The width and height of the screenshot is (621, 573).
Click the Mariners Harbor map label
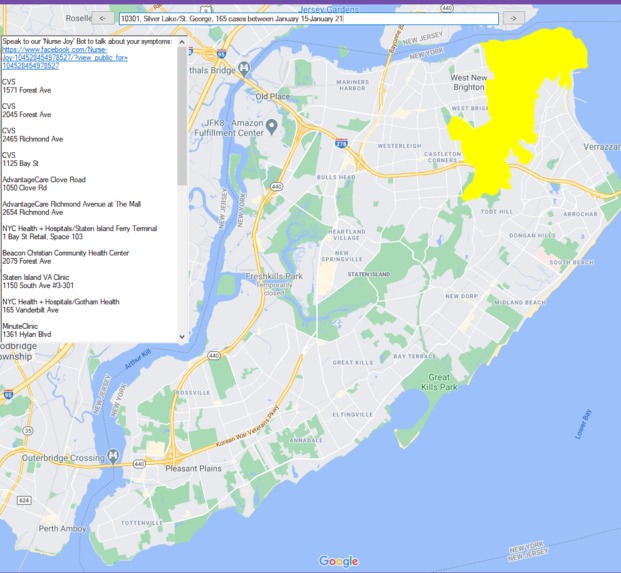352,85
